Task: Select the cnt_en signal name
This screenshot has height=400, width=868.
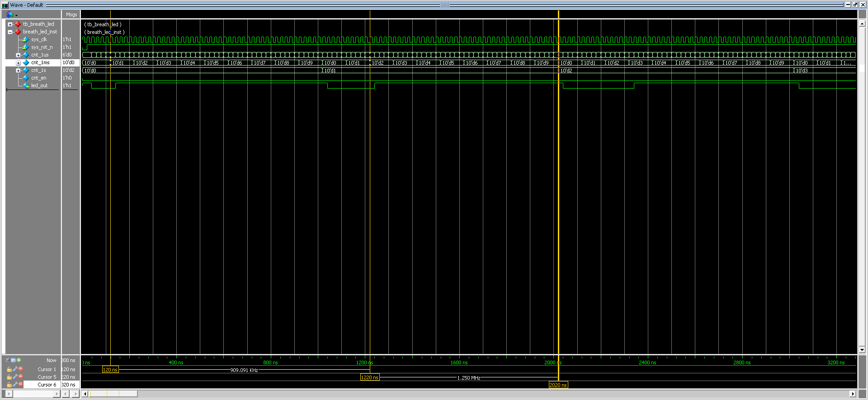Action: click(x=38, y=78)
